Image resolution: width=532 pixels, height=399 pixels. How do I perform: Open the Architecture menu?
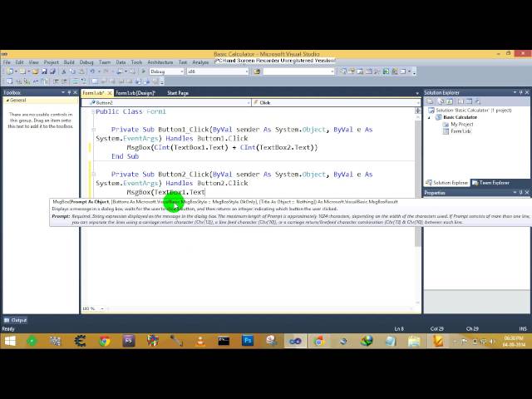(160, 62)
